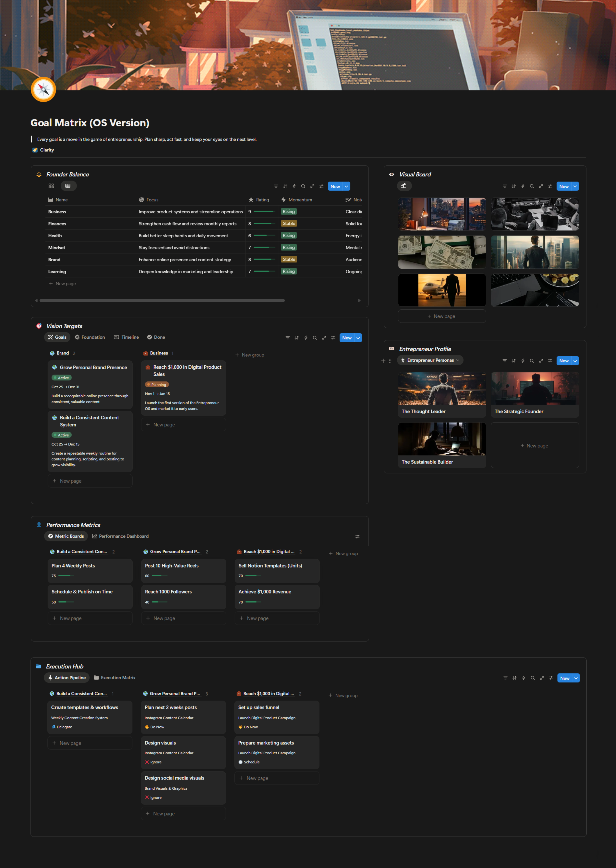Screen dimensions: 616x868
Task: Switch to Timeline tab in Vision Targets
Action: [x=126, y=337]
